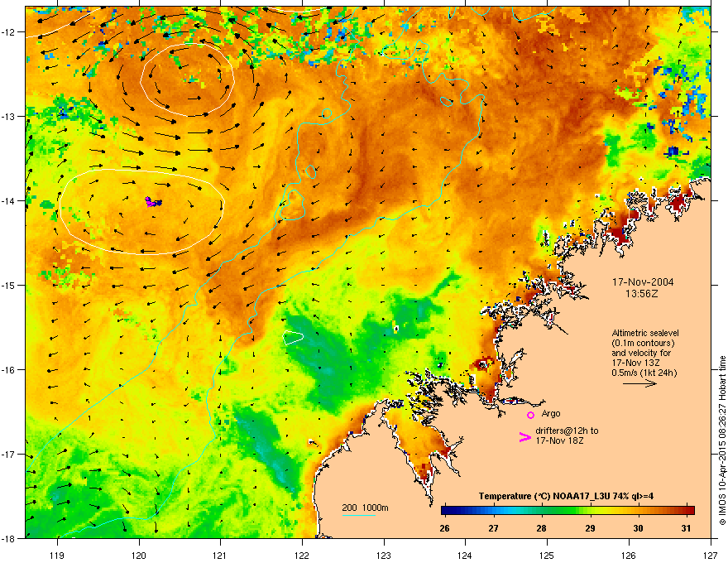The height and width of the screenshot is (563, 728).
Task: Click the '(0.1m contours)' text
Action: [644, 343]
